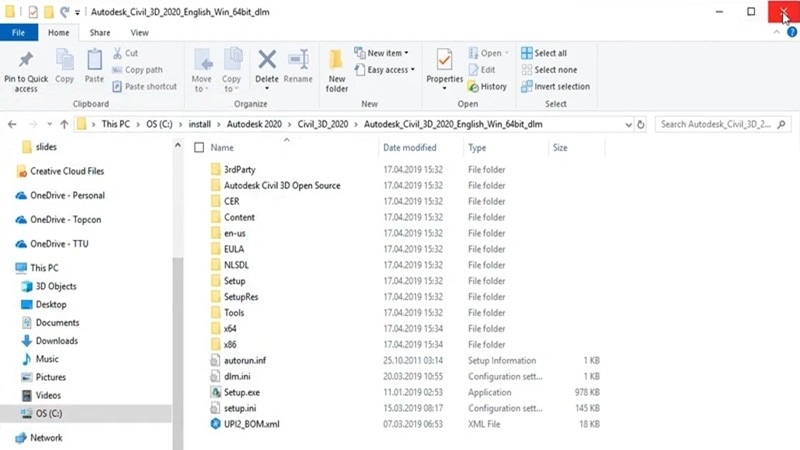Viewport: 800px width, 450px height.
Task: Click the Delete X icon
Action: point(267,60)
